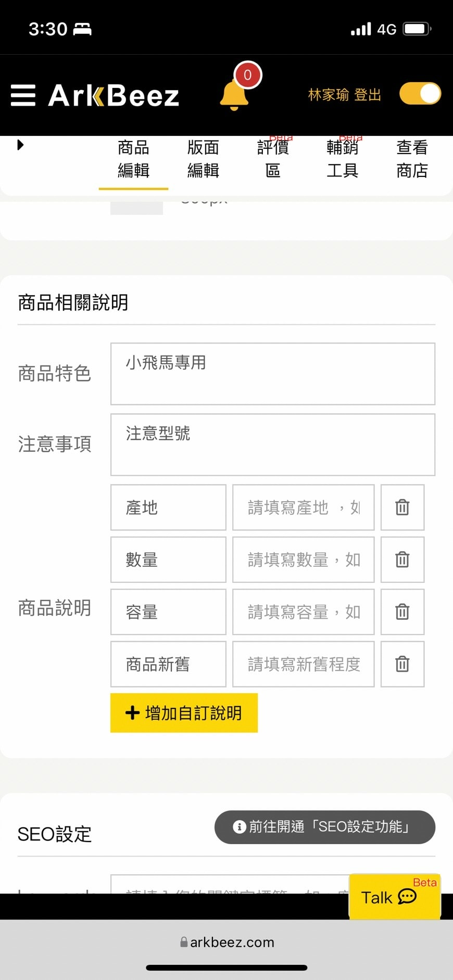Delete the 商品新舊 description row
The width and height of the screenshot is (453, 980).
click(x=402, y=664)
